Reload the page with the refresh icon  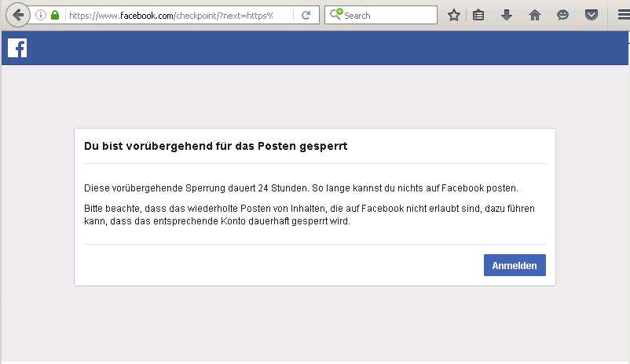point(306,15)
